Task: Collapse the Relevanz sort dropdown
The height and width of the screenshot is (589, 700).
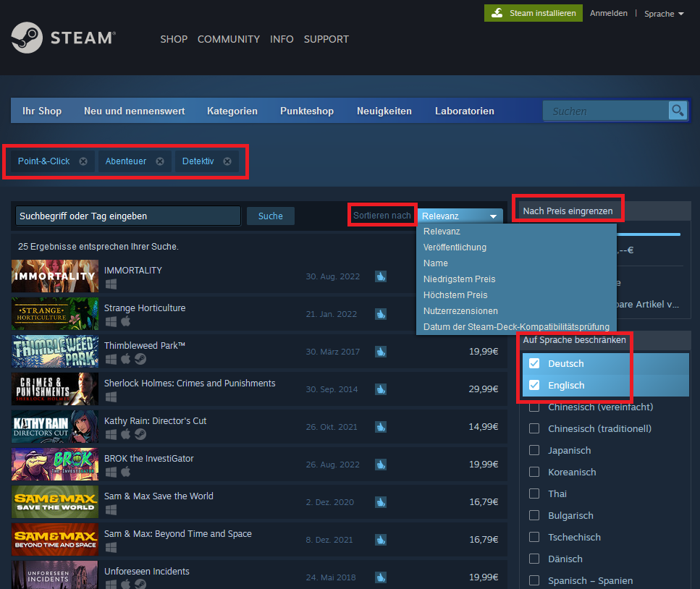Action: pyautogui.click(x=460, y=216)
